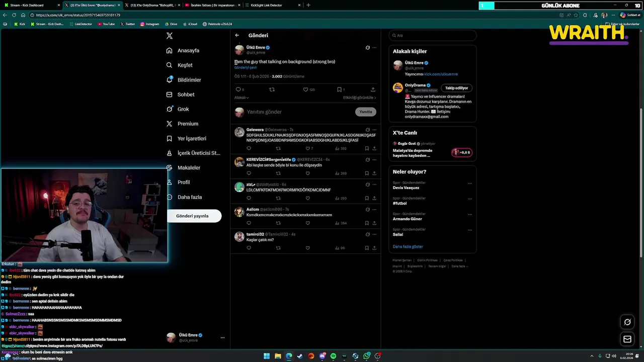The width and height of the screenshot is (644, 362).
Task: Open options for Armando Güner trend
Action: [470, 215]
